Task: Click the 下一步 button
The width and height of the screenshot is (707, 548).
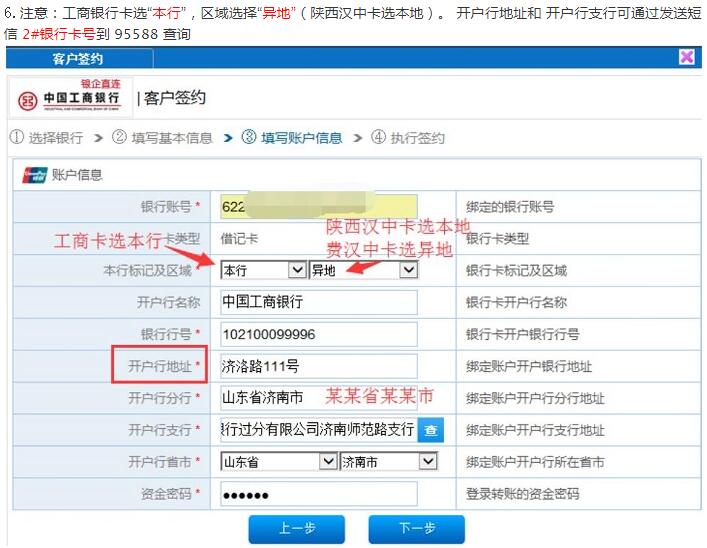Action: (417, 529)
